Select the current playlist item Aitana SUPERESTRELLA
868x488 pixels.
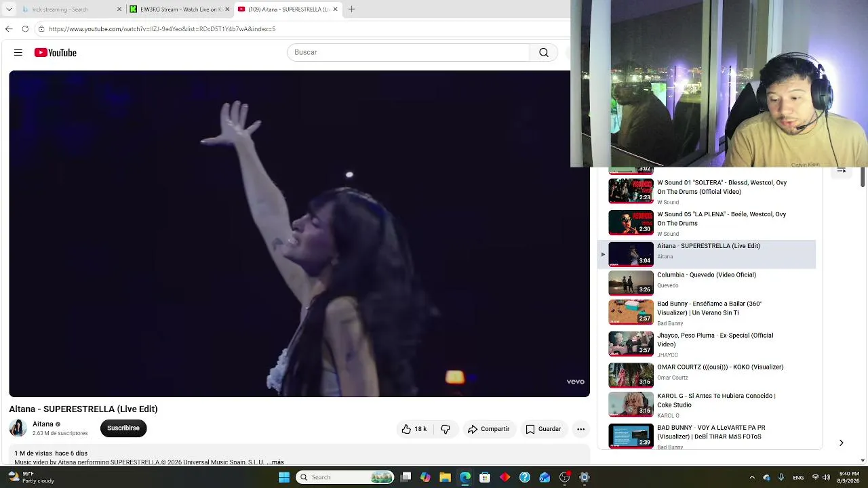(707, 254)
